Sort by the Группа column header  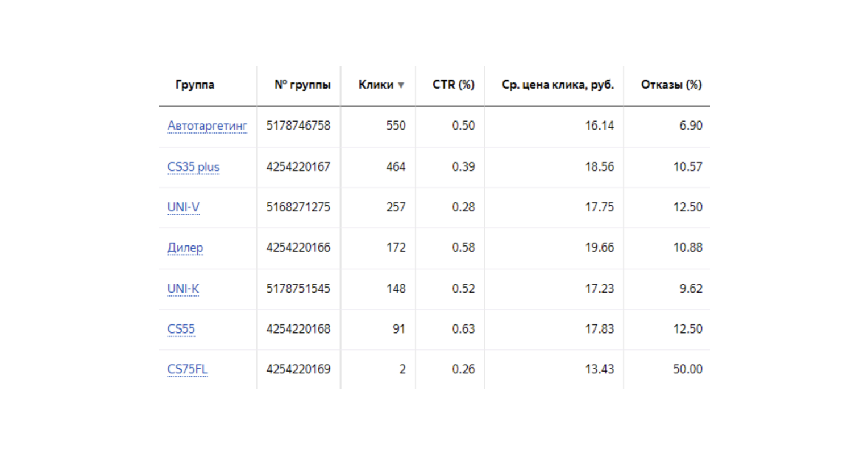[x=194, y=85]
